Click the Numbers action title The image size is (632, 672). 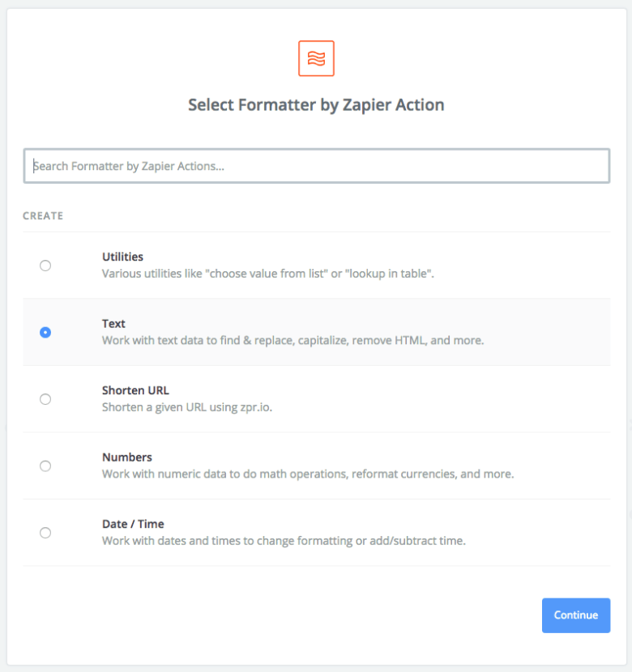pyautogui.click(x=127, y=457)
